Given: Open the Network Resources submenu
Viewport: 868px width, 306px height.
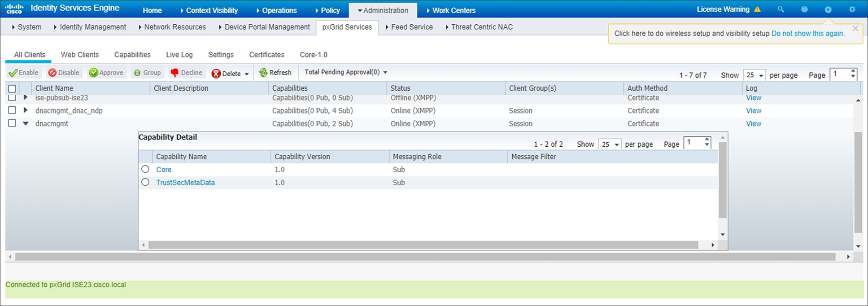Looking at the screenshot, I should pyautogui.click(x=172, y=27).
